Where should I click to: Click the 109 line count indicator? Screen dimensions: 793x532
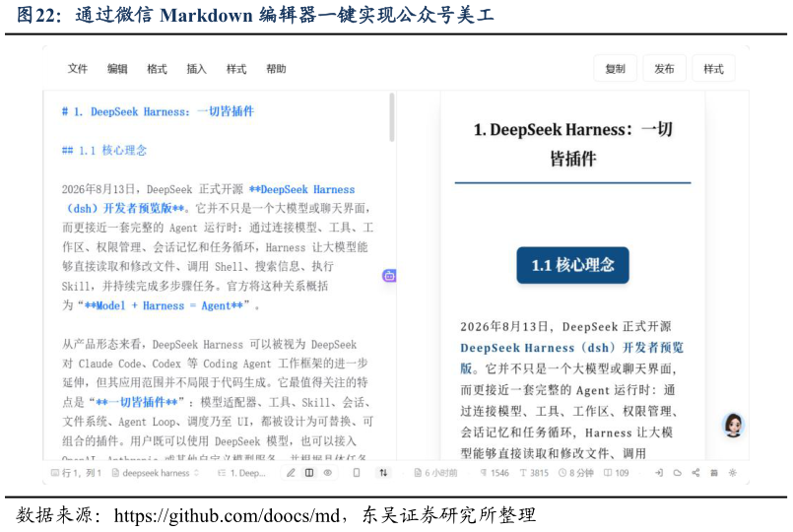tap(616, 473)
